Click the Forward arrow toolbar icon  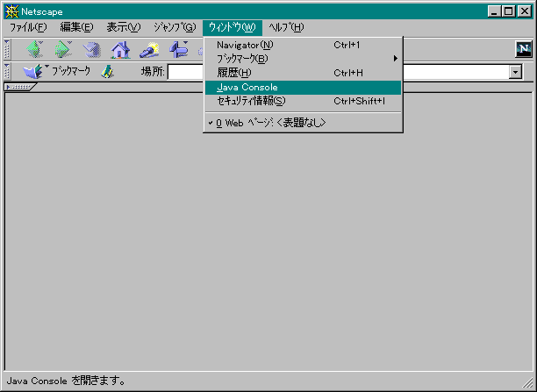[64, 50]
